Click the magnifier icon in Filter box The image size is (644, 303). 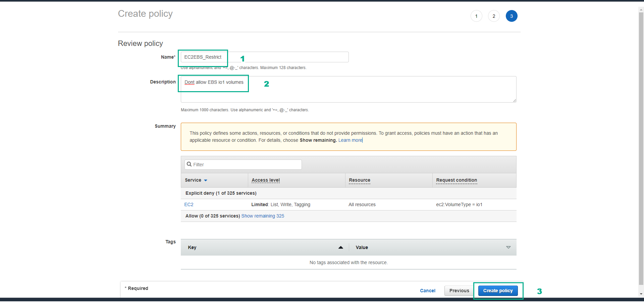pos(189,164)
